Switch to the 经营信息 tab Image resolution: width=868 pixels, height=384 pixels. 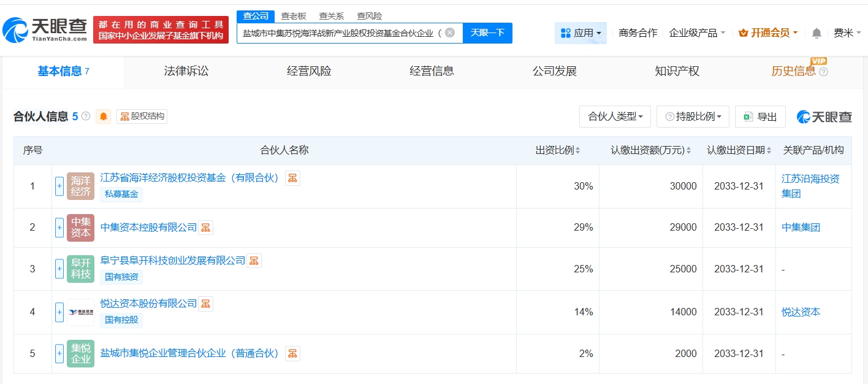[432, 71]
